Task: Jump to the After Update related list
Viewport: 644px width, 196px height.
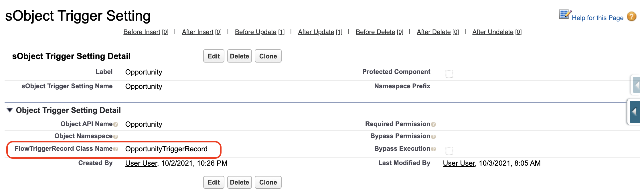Action: pos(320,32)
